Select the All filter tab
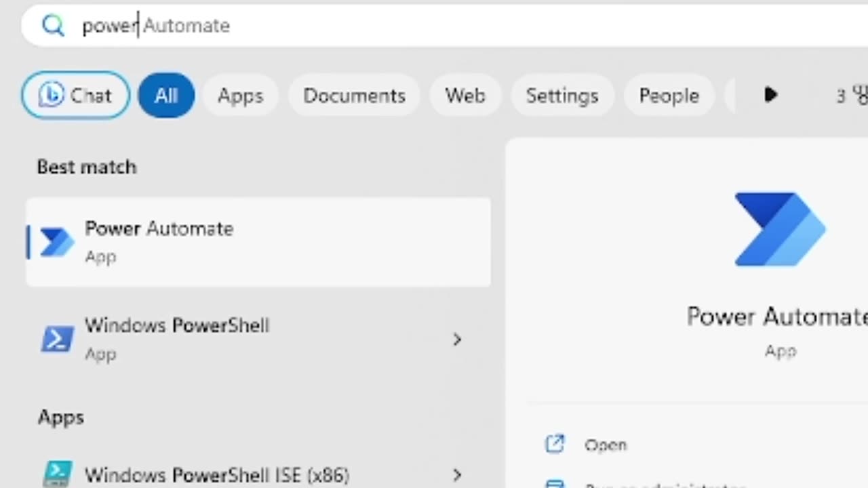The width and height of the screenshot is (868, 488). pyautogui.click(x=166, y=96)
